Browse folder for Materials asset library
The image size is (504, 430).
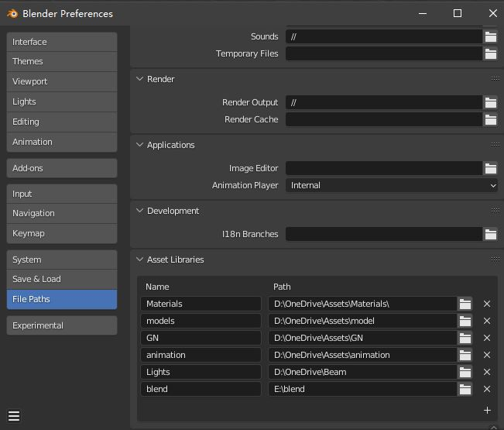pyautogui.click(x=465, y=304)
